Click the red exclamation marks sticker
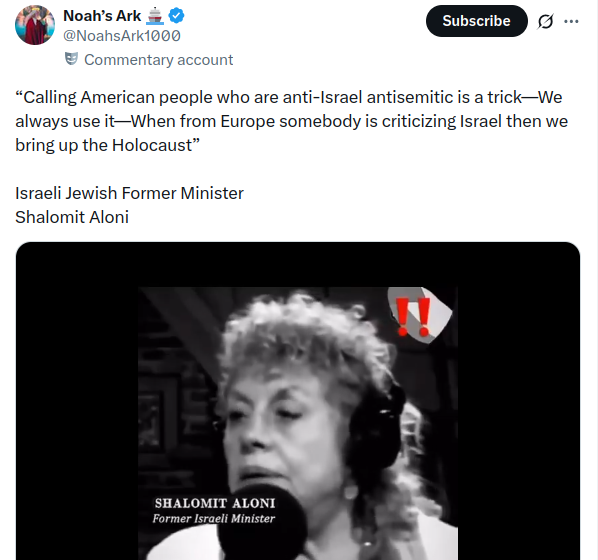 (413, 317)
